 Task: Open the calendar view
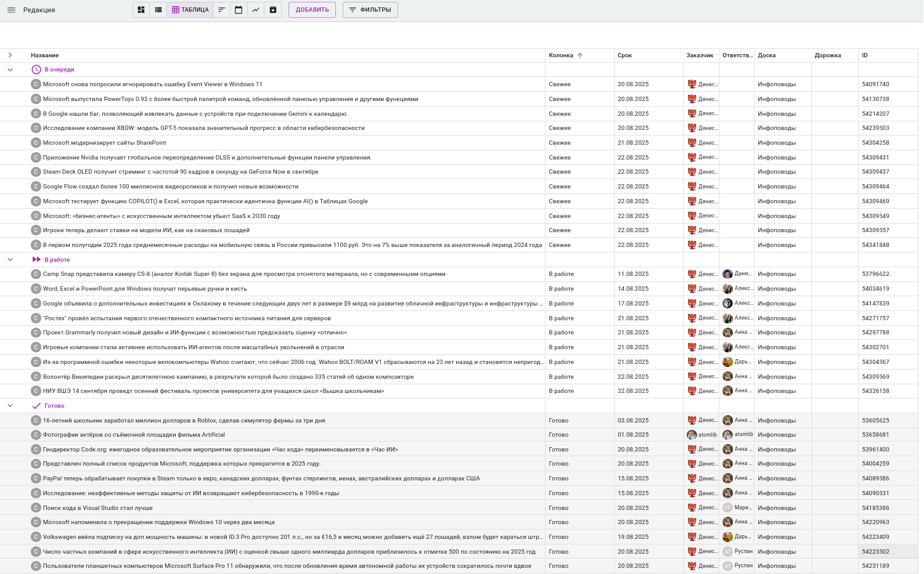pyautogui.click(x=239, y=10)
